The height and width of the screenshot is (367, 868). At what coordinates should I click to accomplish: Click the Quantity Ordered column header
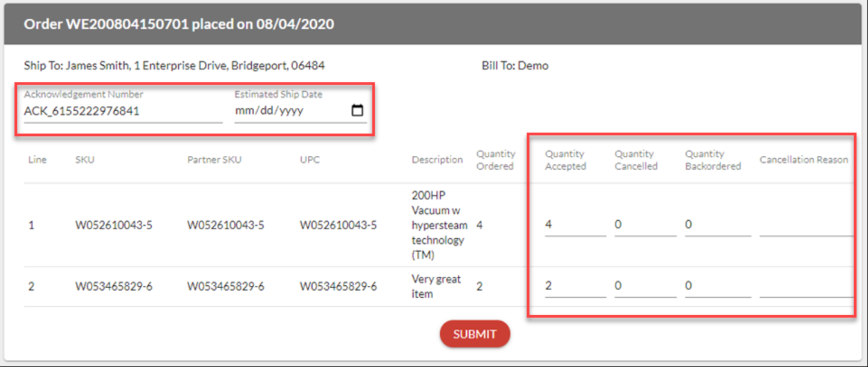pos(496,160)
